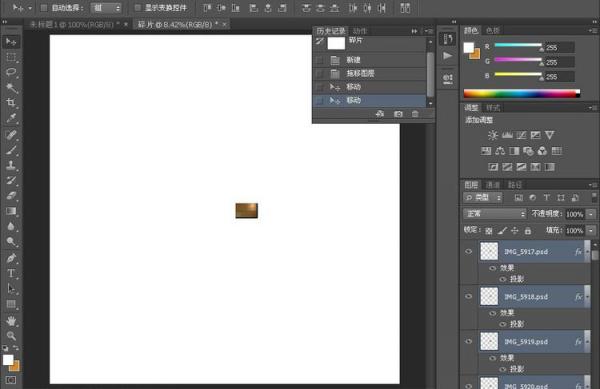Select the Lasso tool
The height and width of the screenshot is (389, 600).
coord(11,72)
